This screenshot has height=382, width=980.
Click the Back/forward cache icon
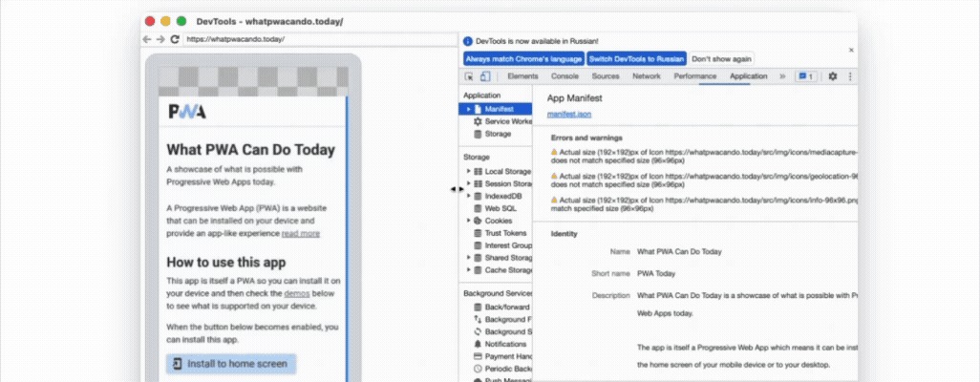[x=479, y=307]
